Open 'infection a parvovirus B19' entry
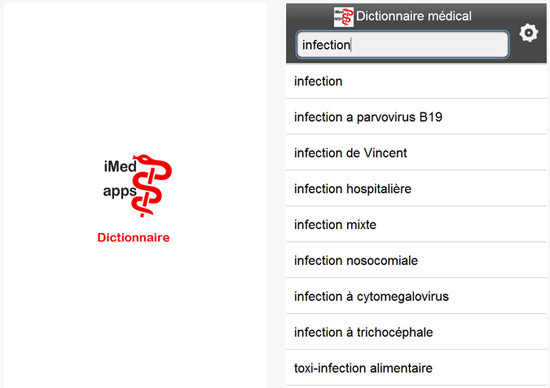This screenshot has height=388, width=550. point(416,117)
